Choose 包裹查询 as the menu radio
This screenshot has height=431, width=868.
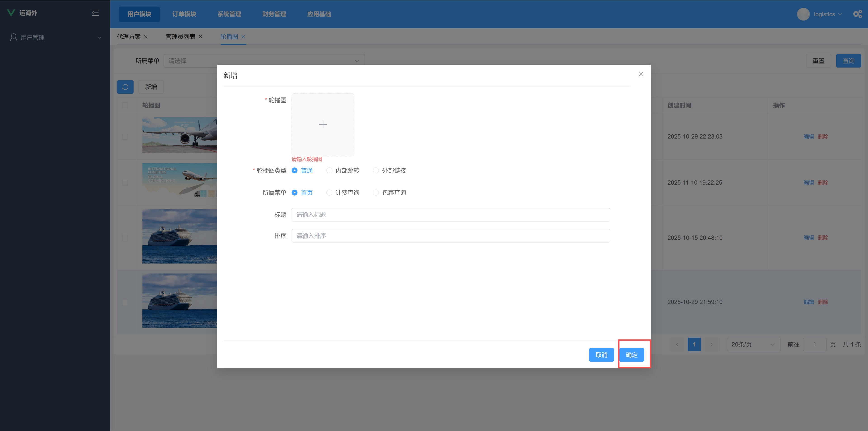(376, 192)
